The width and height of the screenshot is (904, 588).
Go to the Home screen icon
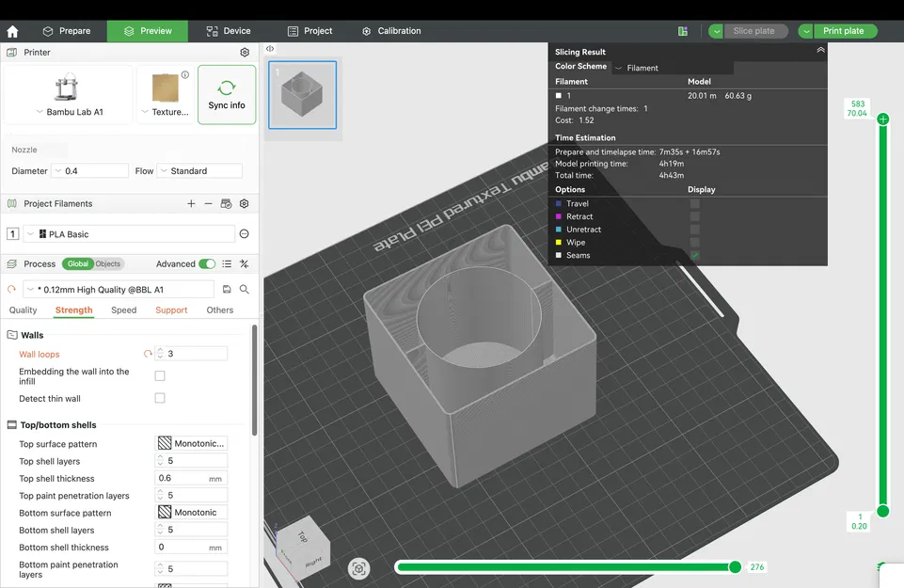(12, 31)
